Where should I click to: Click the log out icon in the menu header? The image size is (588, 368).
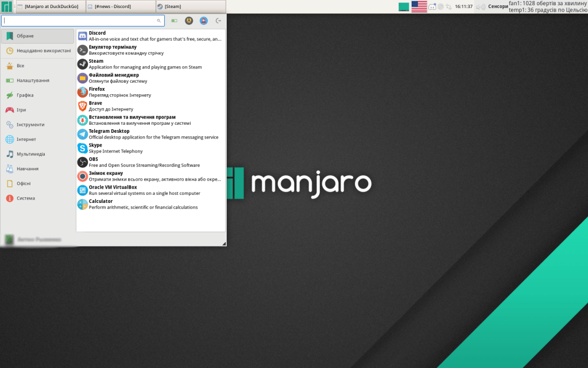(x=218, y=21)
